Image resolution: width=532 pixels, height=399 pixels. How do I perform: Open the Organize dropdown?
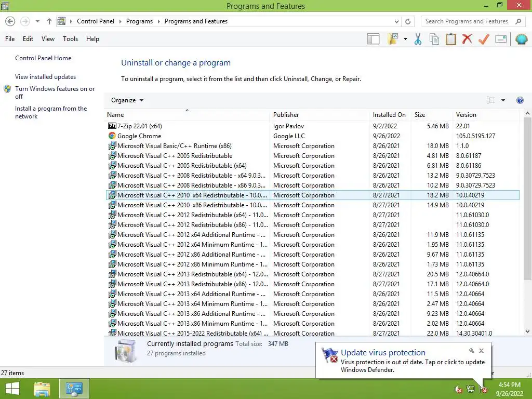tap(127, 100)
